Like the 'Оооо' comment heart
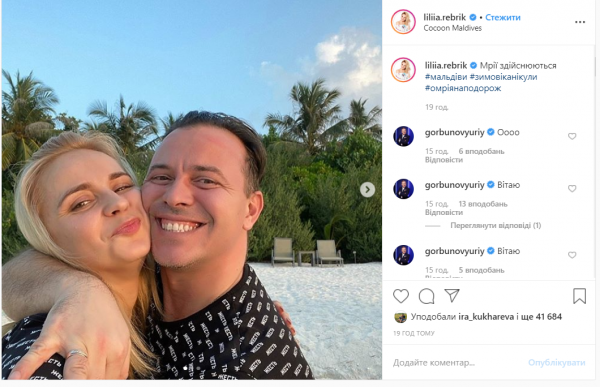 coord(572,136)
